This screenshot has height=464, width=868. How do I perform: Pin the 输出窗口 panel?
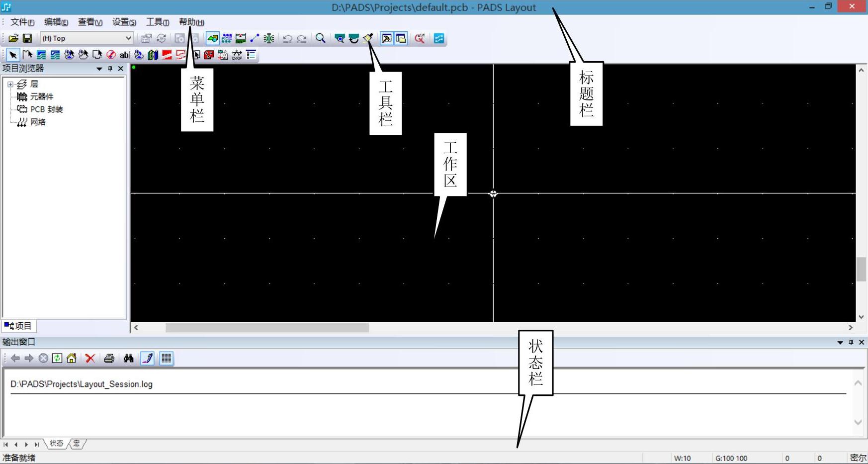pyautogui.click(x=851, y=342)
